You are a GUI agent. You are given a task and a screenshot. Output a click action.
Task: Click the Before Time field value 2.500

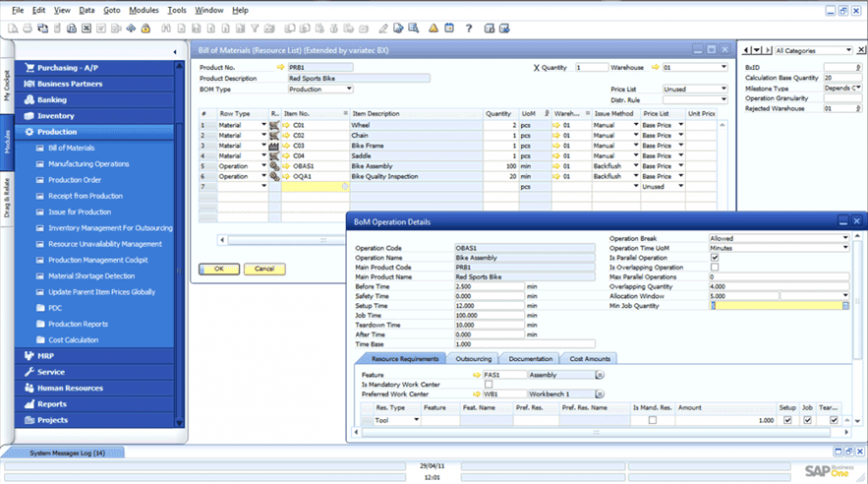tap(489, 287)
